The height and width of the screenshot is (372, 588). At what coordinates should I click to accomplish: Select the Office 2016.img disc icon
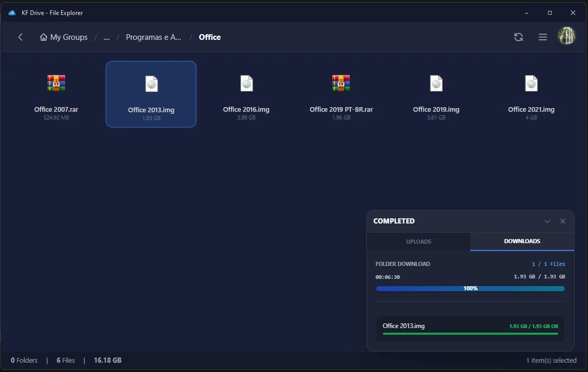coord(246,83)
